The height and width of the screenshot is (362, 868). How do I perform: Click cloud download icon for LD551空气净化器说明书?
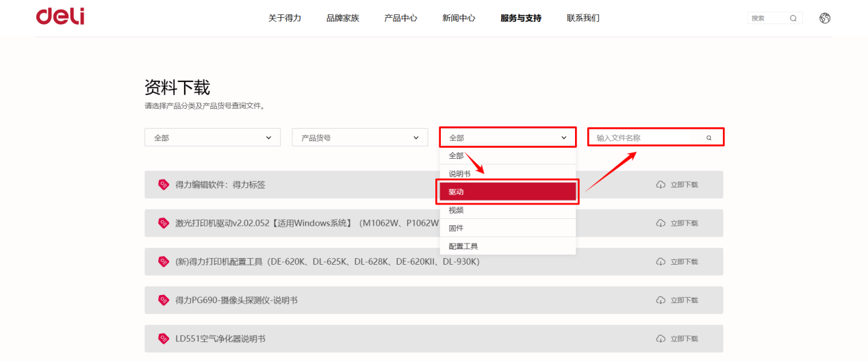pos(661,338)
